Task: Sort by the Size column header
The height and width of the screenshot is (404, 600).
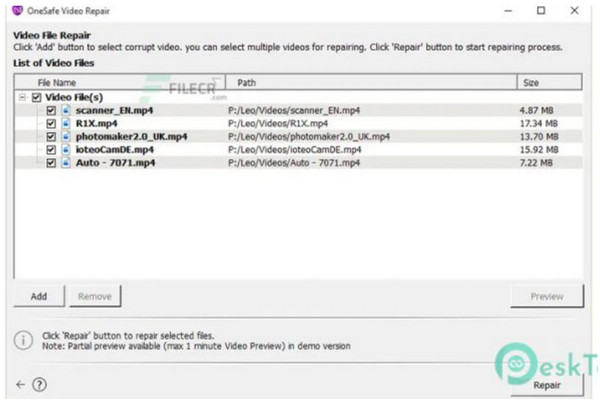Action: click(x=550, y=83)
